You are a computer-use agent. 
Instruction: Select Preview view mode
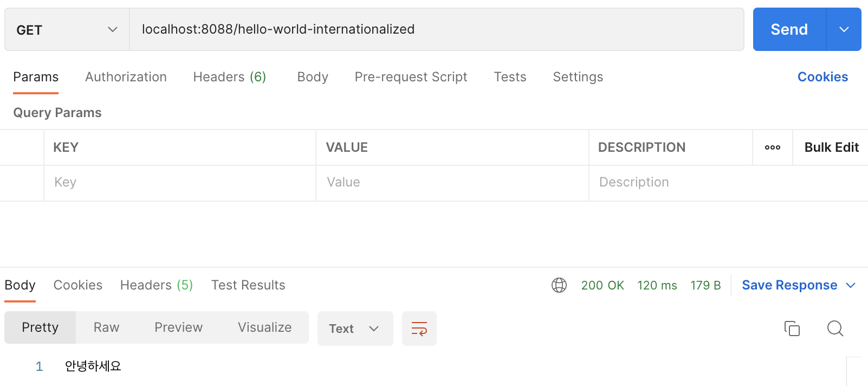pos(178,327)
